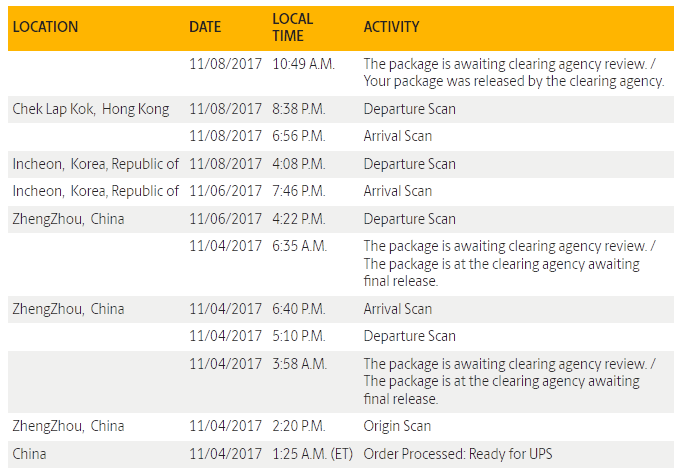This screenshot has width=686, height=472.
Task: Click the DATE column header
Action: [x=205, y=27]
